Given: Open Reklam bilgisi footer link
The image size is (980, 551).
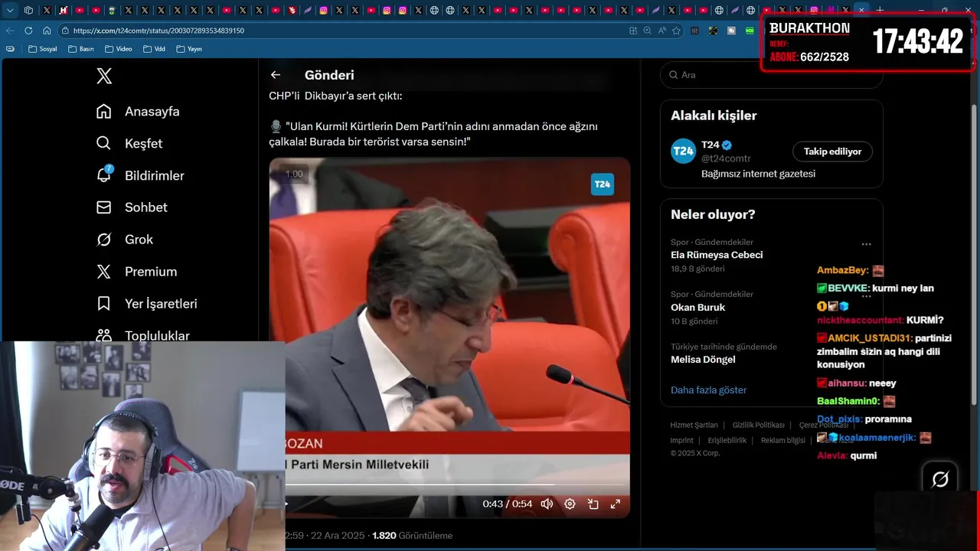Looking at the screenshot, I should tap(782, 441).
